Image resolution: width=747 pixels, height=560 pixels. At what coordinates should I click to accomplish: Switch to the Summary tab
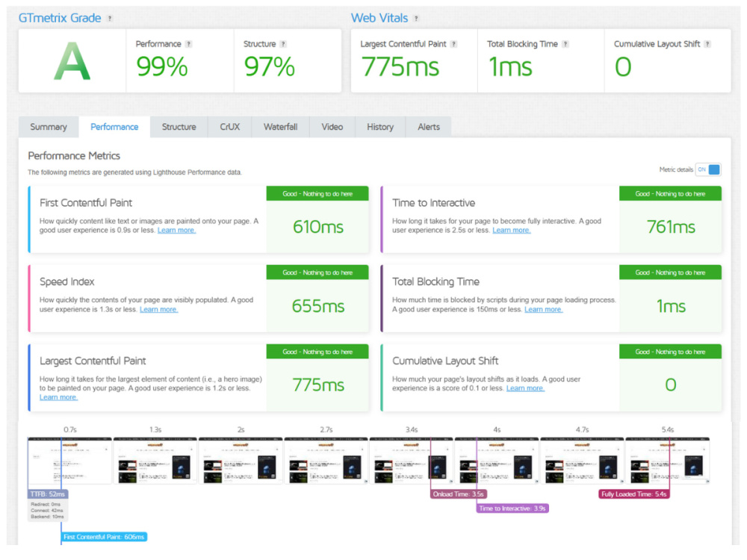(x=49, y=127)
